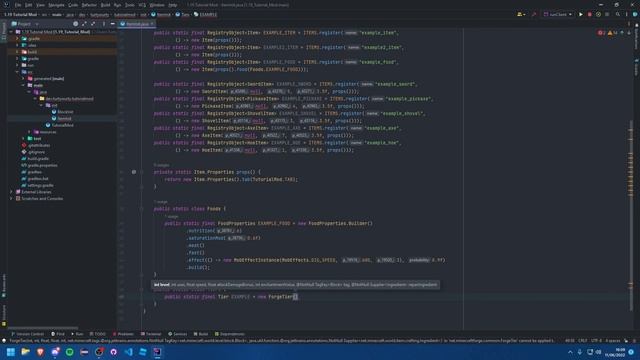Expand the run folder in project tree
The height and width of the screenshot is (360, 640).
[x=17, y=65]
